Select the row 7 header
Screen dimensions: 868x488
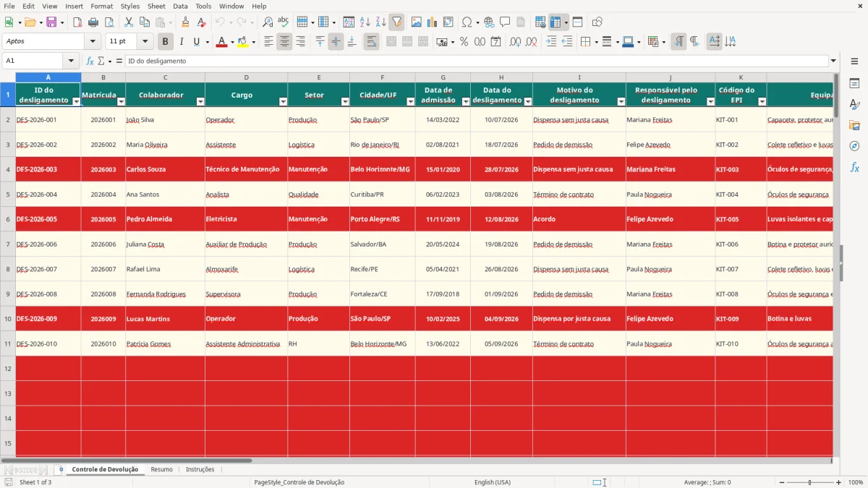pyautogui.click(x=8, y=244)
